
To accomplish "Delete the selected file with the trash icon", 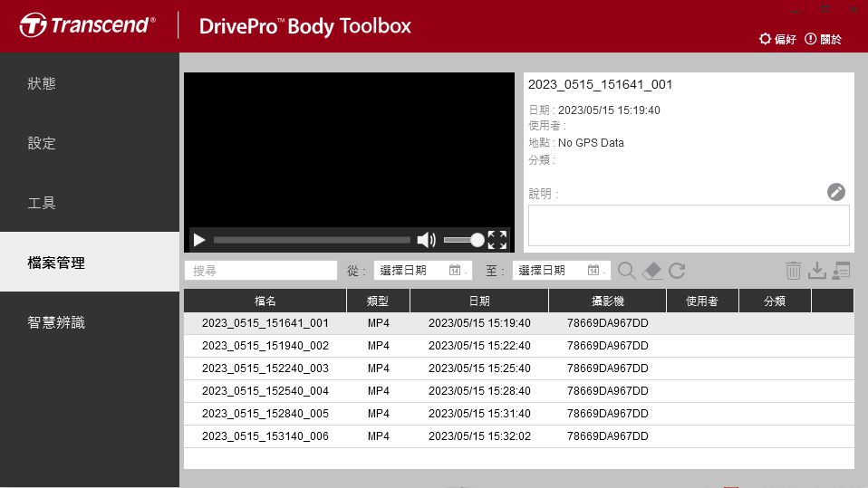I will (794, 271).
